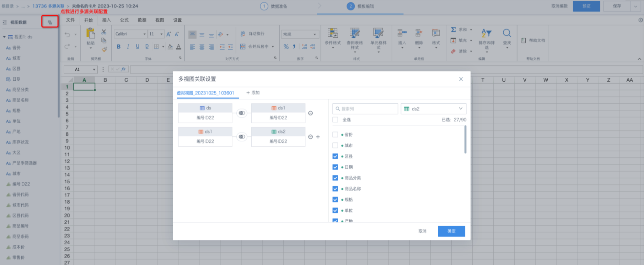644x265 pixels.
Task: Toggle join type between ds and ds1
Action: [242, 113]
